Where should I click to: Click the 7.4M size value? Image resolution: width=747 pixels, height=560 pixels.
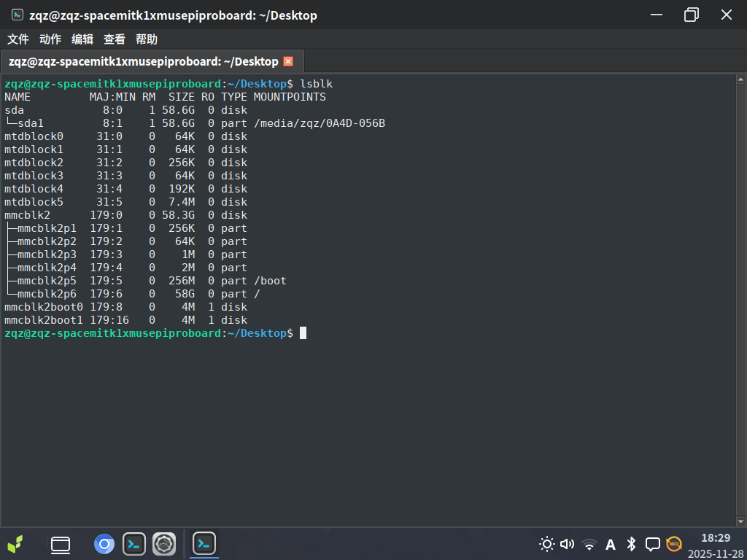[182, 202]
